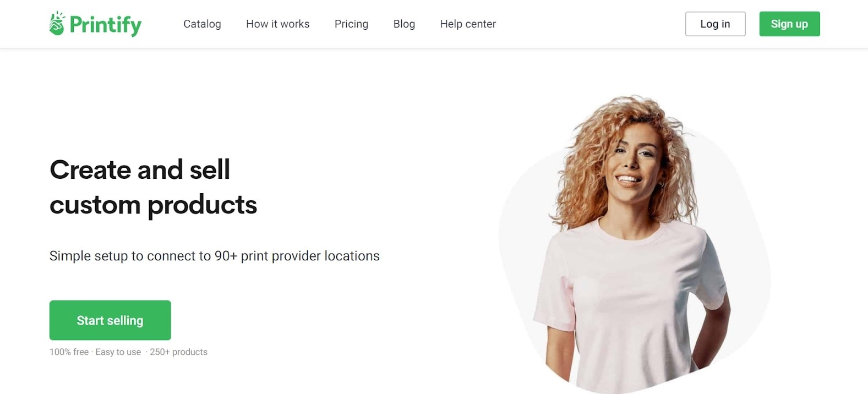Click the '100% free' caption text
The width and height of the screenshot is (868, 394).
pyautogui.click(x=69, y=352)
